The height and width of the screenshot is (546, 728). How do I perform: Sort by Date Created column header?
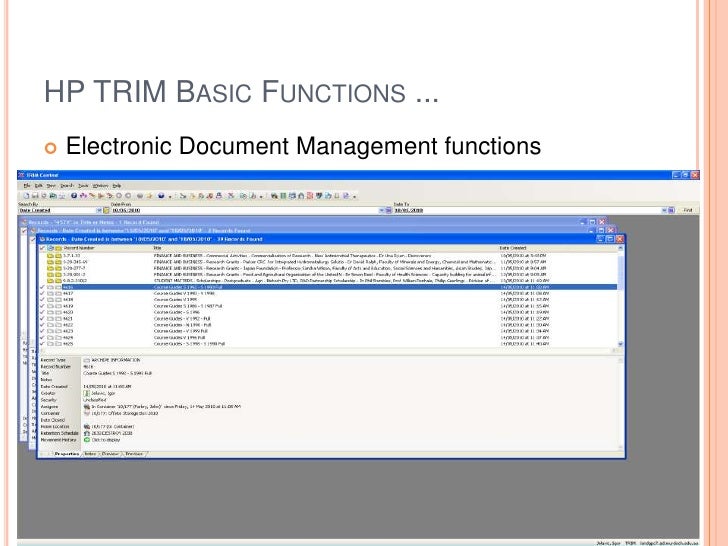coord(513,248)
